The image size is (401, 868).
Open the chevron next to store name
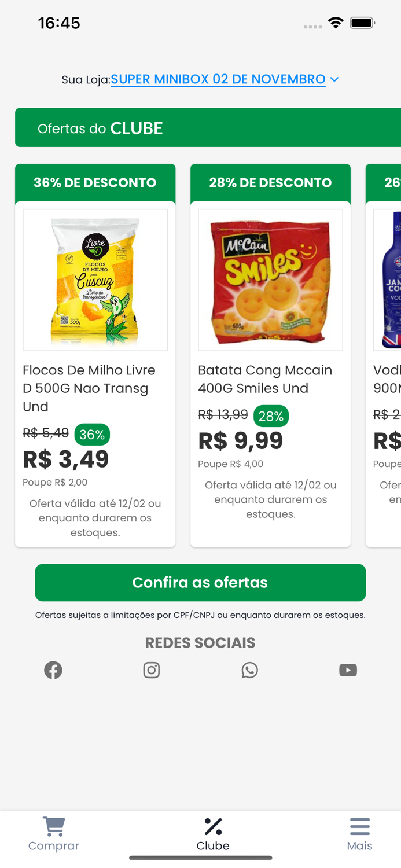(334, 80)
